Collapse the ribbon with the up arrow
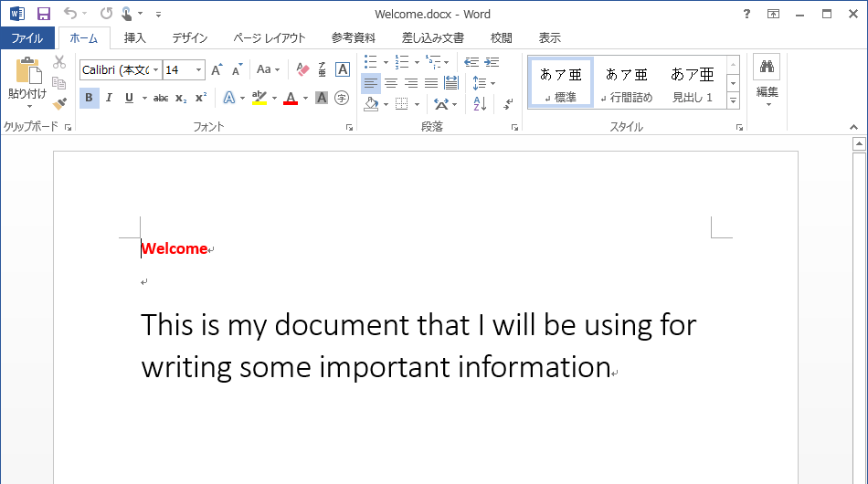This screenshot has height=484, width=868. click(x=853, y=127)
